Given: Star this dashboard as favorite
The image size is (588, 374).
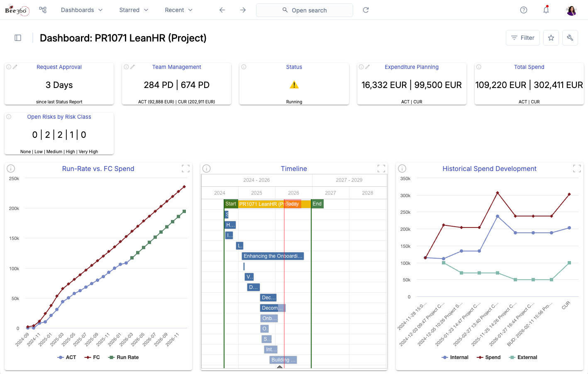Looking at the screenshot, I should 551,38.
